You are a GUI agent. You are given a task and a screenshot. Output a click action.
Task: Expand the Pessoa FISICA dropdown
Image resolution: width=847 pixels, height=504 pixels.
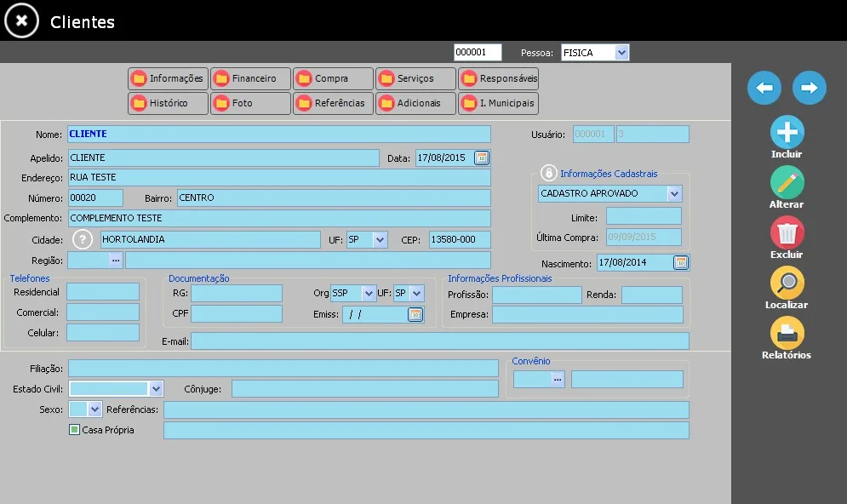pos(621,53)
